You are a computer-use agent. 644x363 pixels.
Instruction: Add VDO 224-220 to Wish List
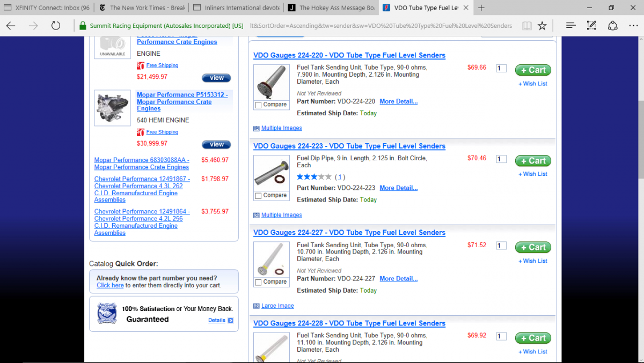pos(533,84)
